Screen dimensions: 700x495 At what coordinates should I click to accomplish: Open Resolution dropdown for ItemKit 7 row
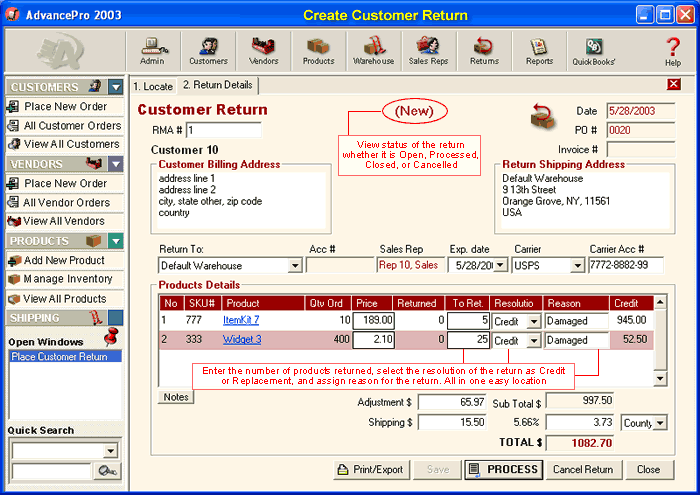533,321
